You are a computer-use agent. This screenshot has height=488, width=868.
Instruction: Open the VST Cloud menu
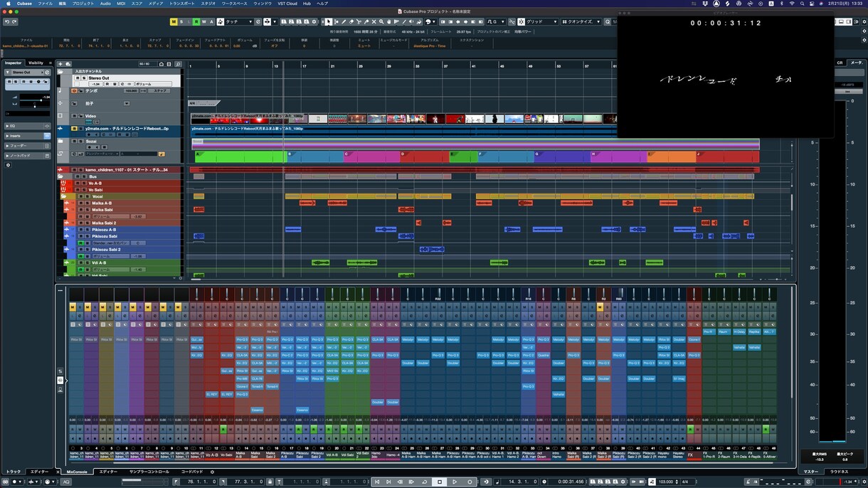coord(287,4)
